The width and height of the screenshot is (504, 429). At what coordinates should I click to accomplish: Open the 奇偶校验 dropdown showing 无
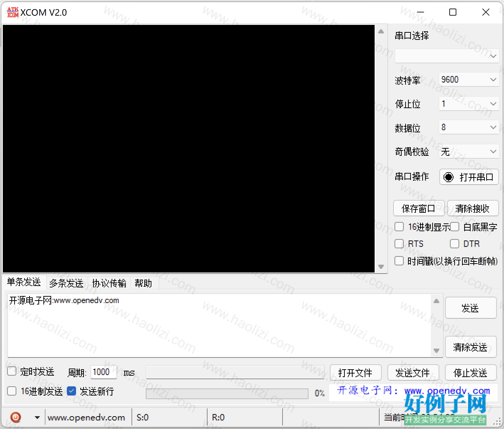(469, 152)
